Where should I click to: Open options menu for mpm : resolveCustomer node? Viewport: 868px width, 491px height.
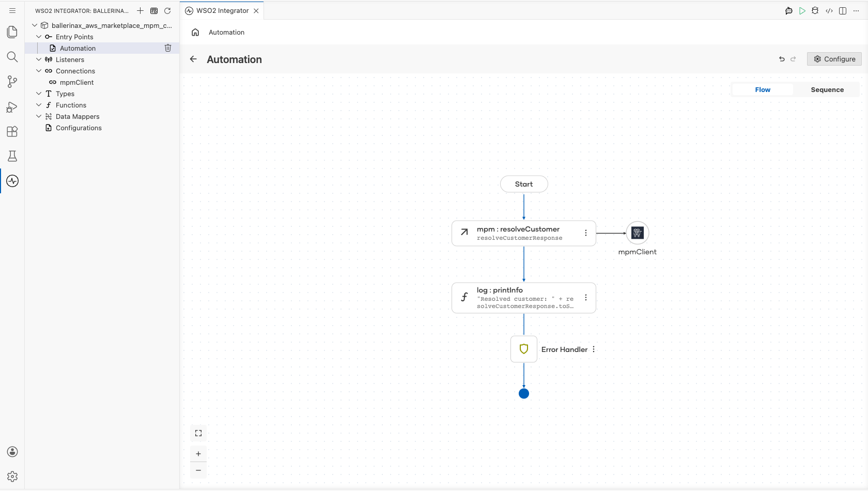[586, 233]
